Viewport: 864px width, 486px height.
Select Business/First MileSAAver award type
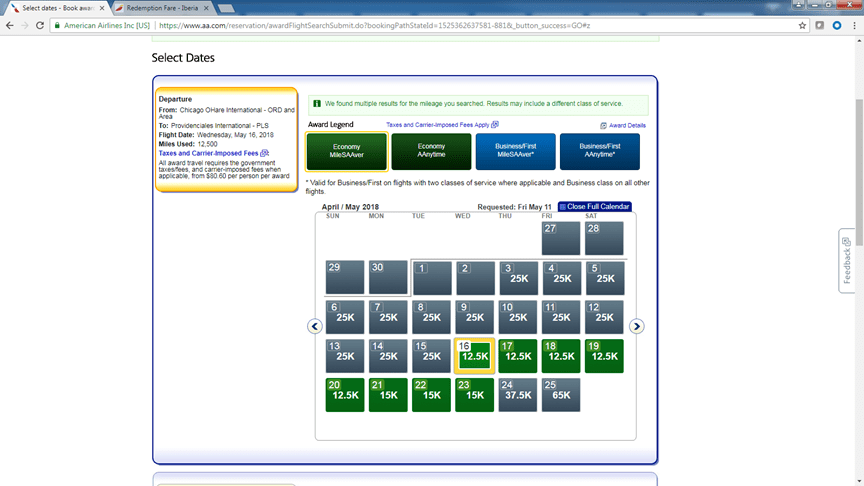pos(515,151)
